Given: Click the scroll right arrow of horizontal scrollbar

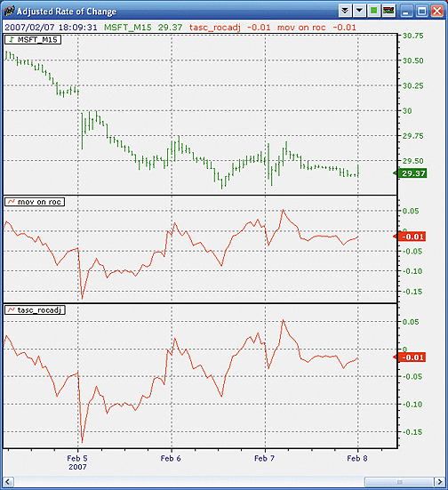Looking at the screenshot, I should [x=440, y=482].
